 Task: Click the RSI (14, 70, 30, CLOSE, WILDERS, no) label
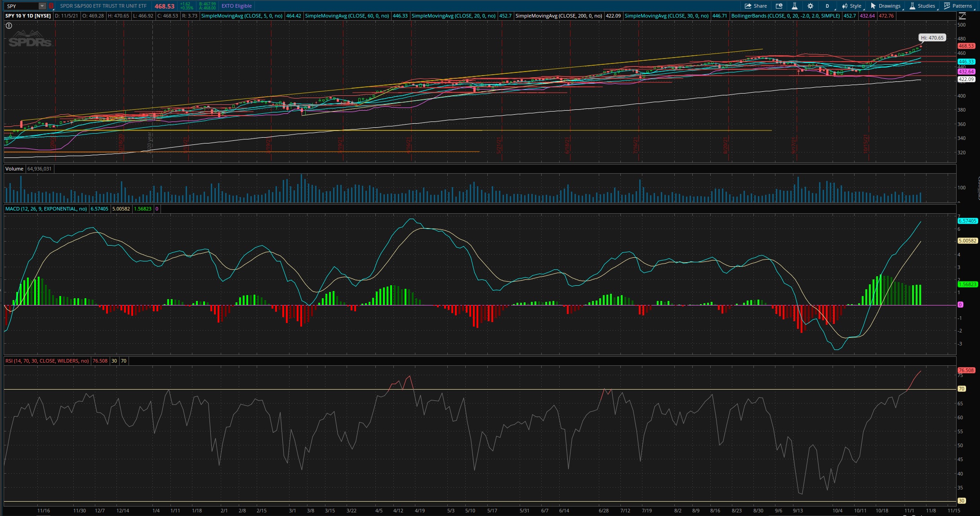pos(47,361)
